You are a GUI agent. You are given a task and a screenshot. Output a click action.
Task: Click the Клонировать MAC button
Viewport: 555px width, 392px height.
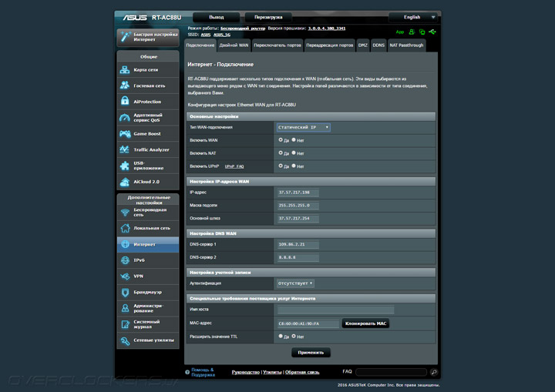pyautogui.click(x=365, y=324)
